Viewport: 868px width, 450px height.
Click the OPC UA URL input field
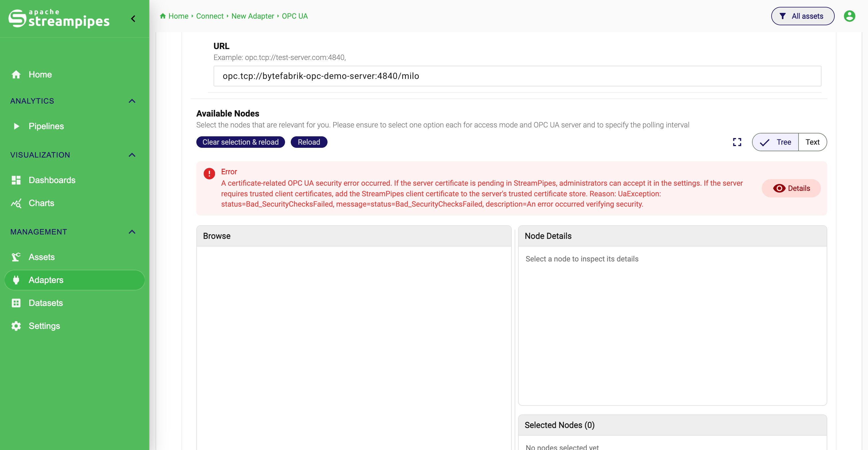[x=517, y=76]
